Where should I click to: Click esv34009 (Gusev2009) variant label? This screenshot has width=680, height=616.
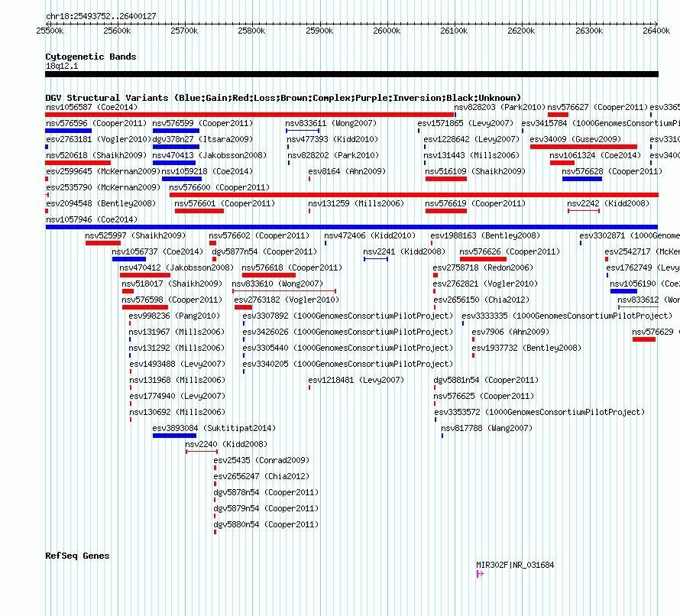pyautogui.click(x=575, y=139)
